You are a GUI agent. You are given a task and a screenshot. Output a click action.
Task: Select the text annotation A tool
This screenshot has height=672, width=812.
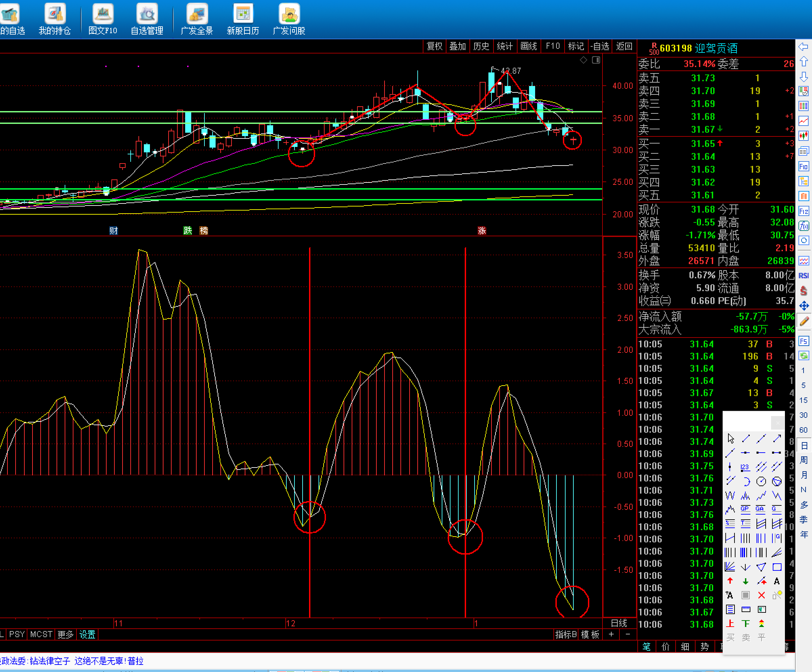pos(776,581)
